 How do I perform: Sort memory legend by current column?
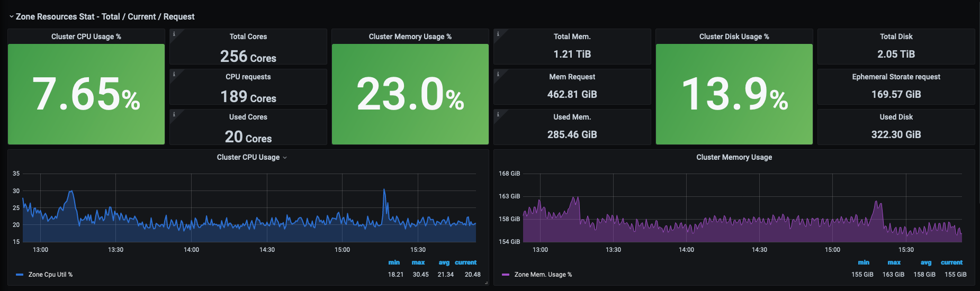pyautogui.click(x=951, y=262)
